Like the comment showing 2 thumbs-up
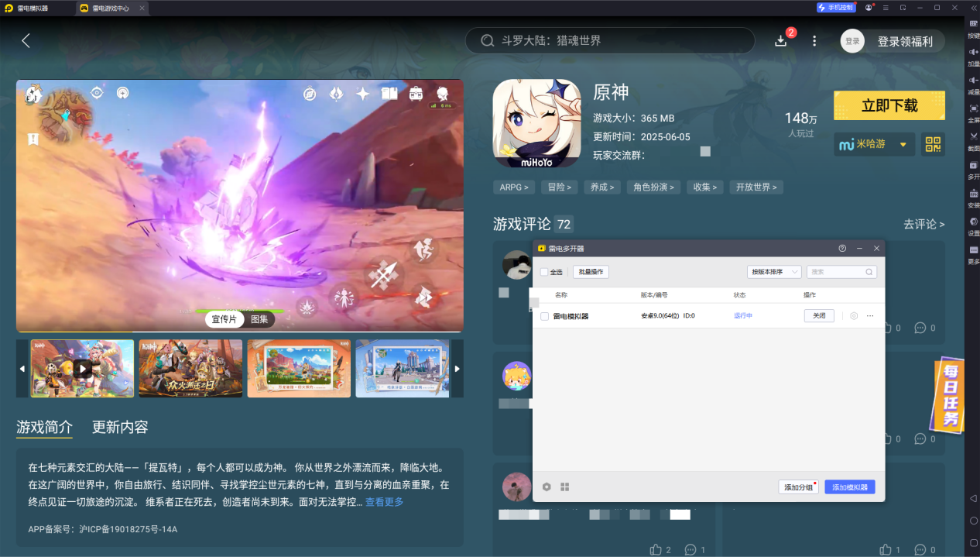The width and height of the screenshot is (980, 557). 656,550
